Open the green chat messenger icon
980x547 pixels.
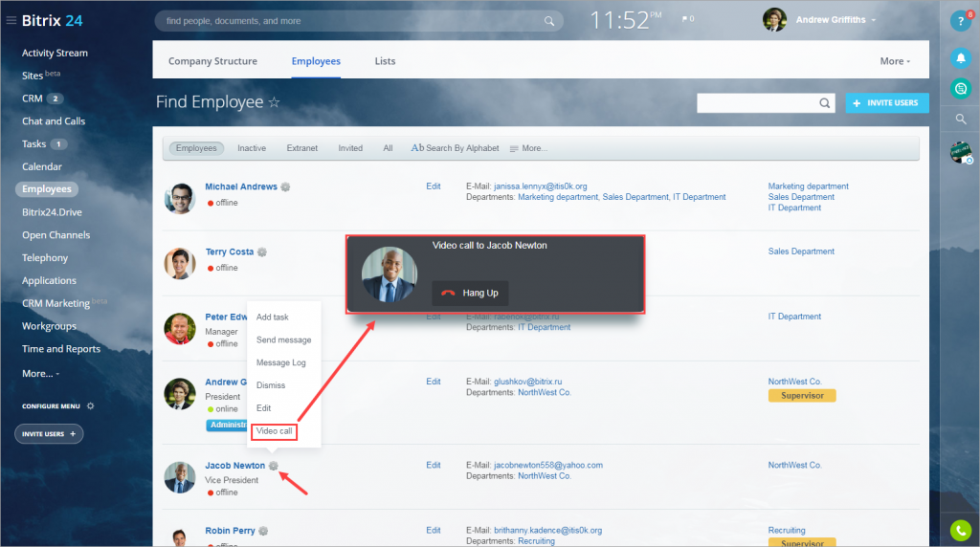(961, 89)
